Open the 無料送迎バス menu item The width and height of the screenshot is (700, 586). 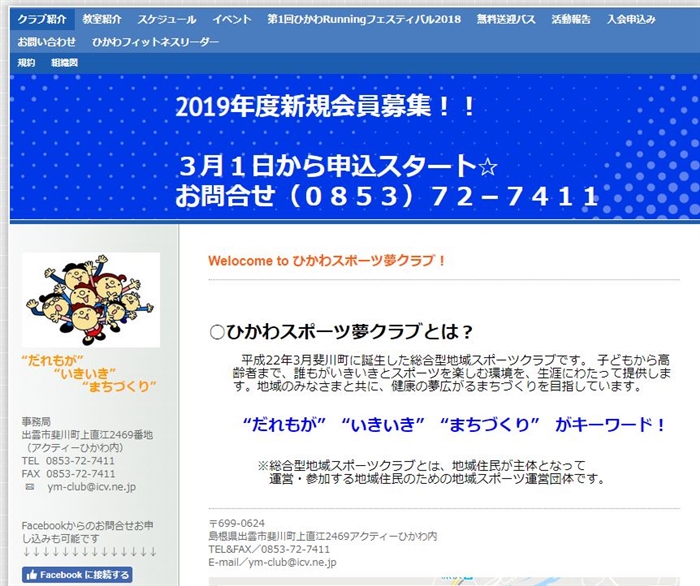(506, 20)
